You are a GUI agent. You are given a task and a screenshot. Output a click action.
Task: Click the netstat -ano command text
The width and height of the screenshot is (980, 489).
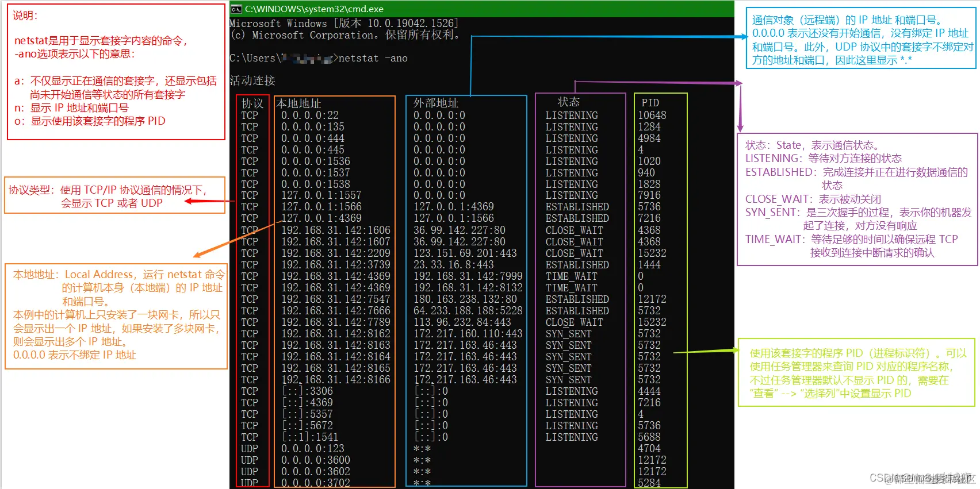click(x=373, y=58)
